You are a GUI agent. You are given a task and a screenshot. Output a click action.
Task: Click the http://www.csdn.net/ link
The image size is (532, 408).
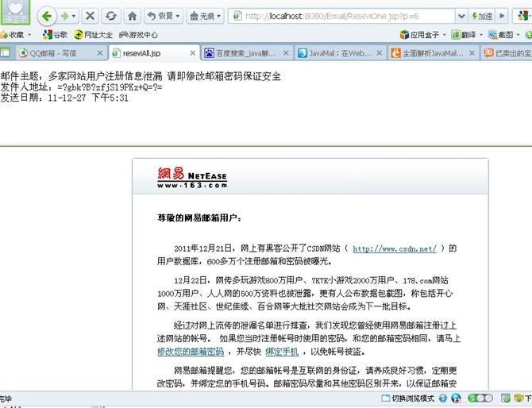[x=395, y=249]
